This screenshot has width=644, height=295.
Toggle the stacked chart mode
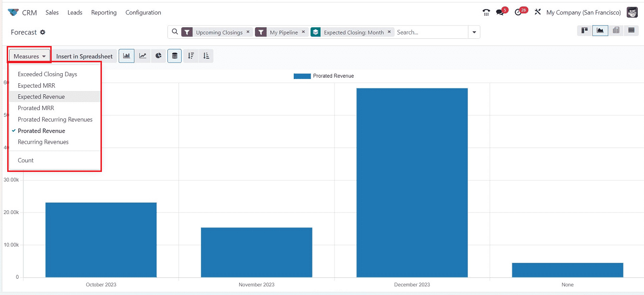pos(175,56)
